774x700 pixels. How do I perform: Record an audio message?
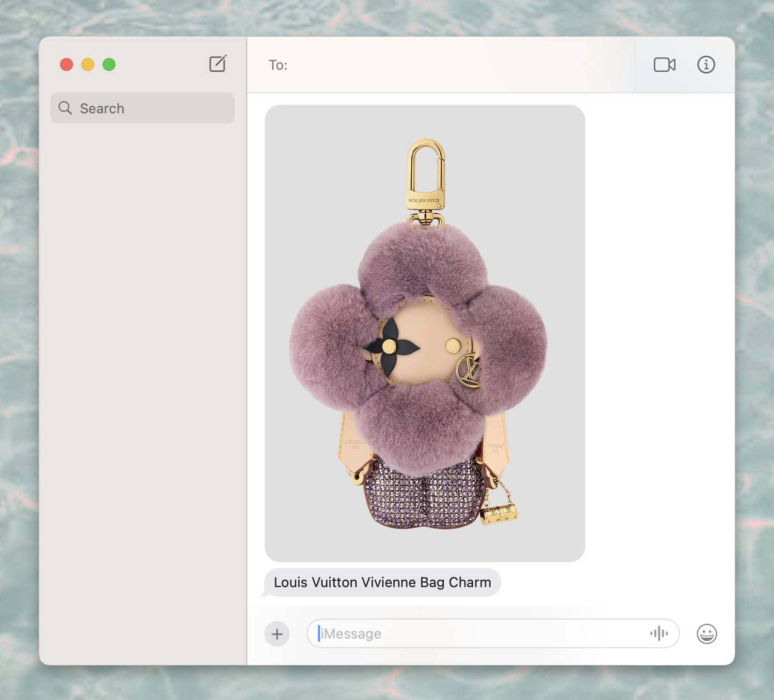coord(659,633)
